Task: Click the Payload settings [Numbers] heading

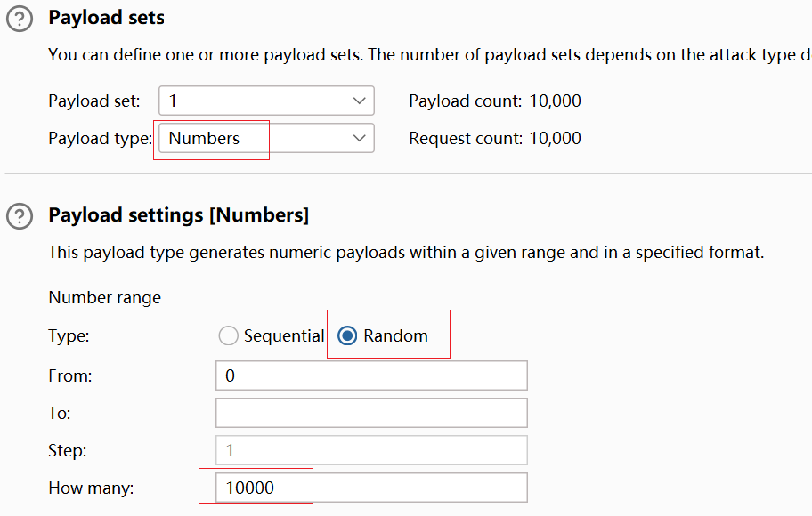Action: (x=178, y=215)
